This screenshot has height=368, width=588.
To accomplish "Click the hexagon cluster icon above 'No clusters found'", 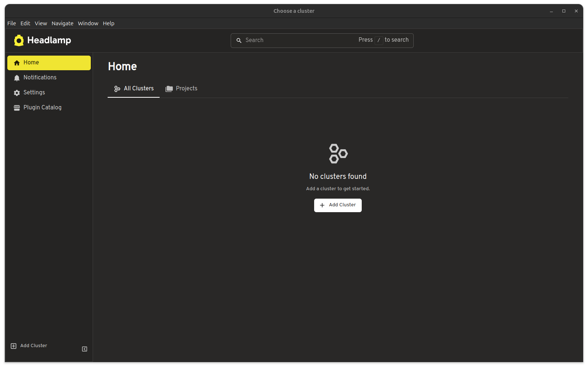I will pos(338,154).
